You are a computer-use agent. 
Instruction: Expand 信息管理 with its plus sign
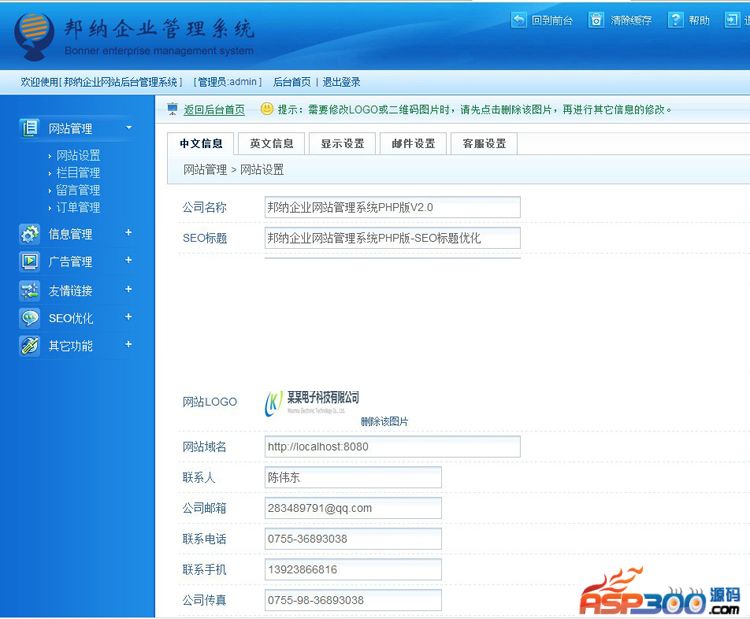coord(128,232)
